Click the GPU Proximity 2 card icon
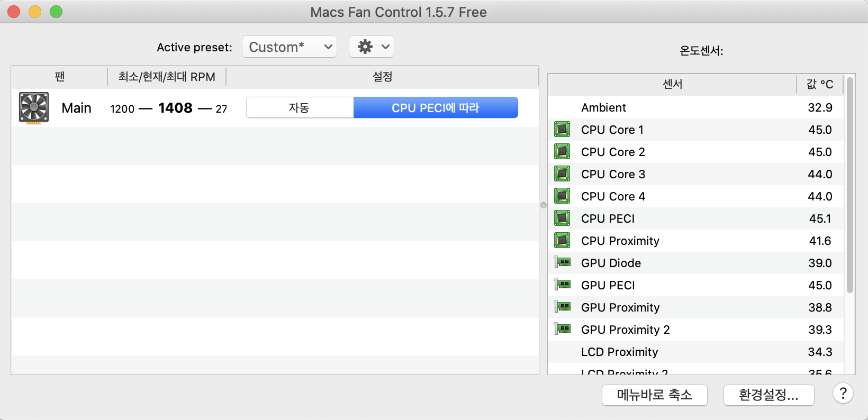The height and width of the screenshot is (420, 868). tap(562, 329)
